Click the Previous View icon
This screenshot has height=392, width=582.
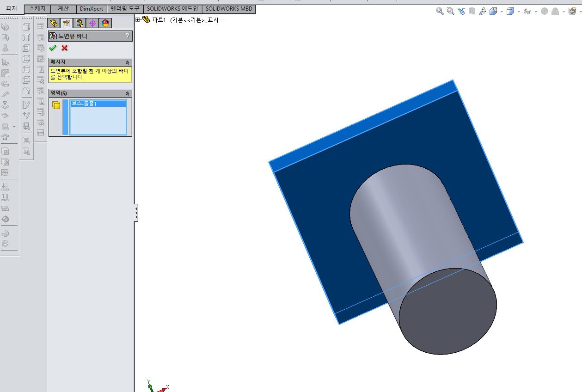461,11
